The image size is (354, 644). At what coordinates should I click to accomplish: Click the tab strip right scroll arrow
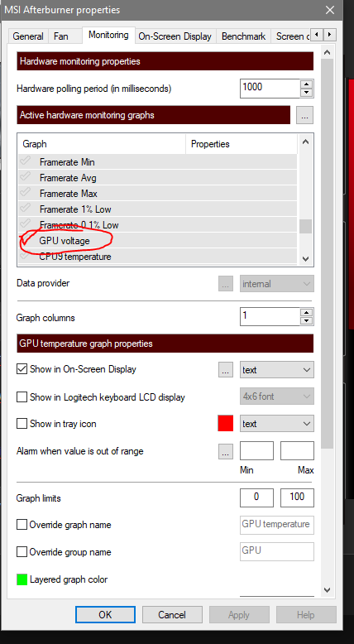point(330,36)
